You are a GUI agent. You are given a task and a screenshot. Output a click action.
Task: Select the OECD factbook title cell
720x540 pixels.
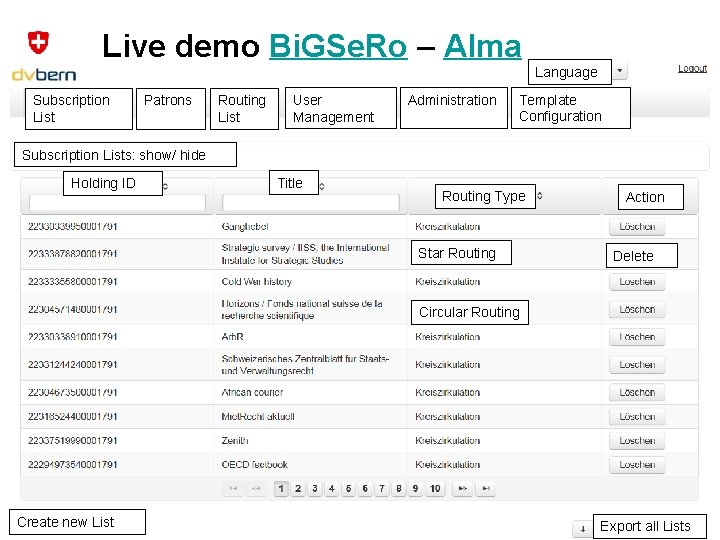pos(254,465)
